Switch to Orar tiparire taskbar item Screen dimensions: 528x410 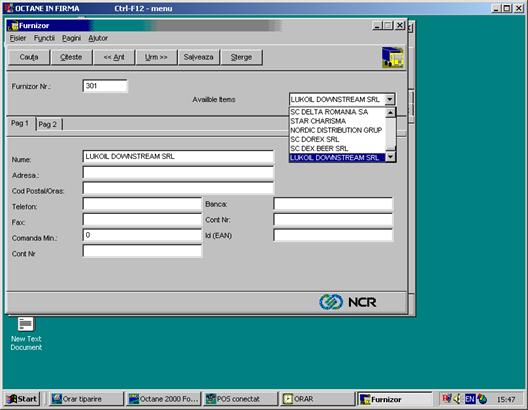pyautogui.click(x=86, y=399)
